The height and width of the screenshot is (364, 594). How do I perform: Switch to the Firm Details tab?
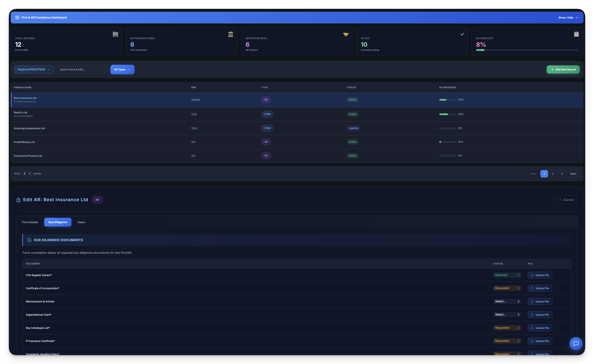pyautogui.click(x=30, y=222)
